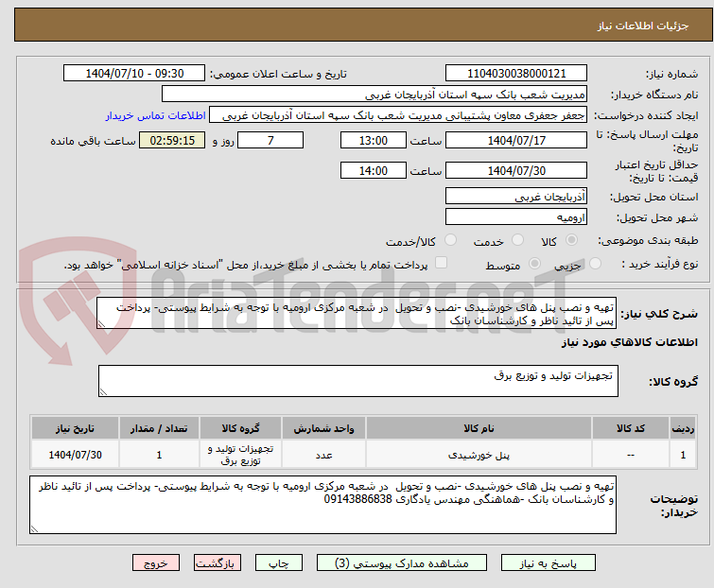Click the delivery province field 'آذربایجان غربی'
714x588 pixels.
(x=516, y=197)
